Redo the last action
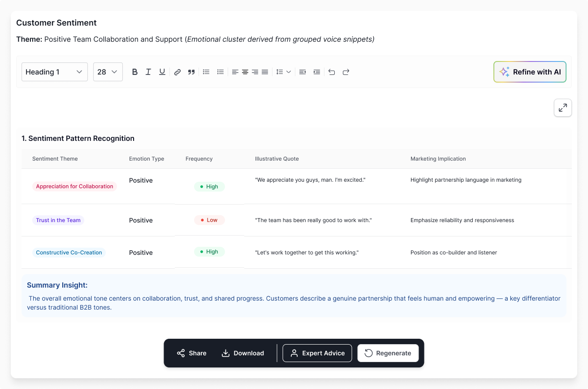 pos(346,72)
